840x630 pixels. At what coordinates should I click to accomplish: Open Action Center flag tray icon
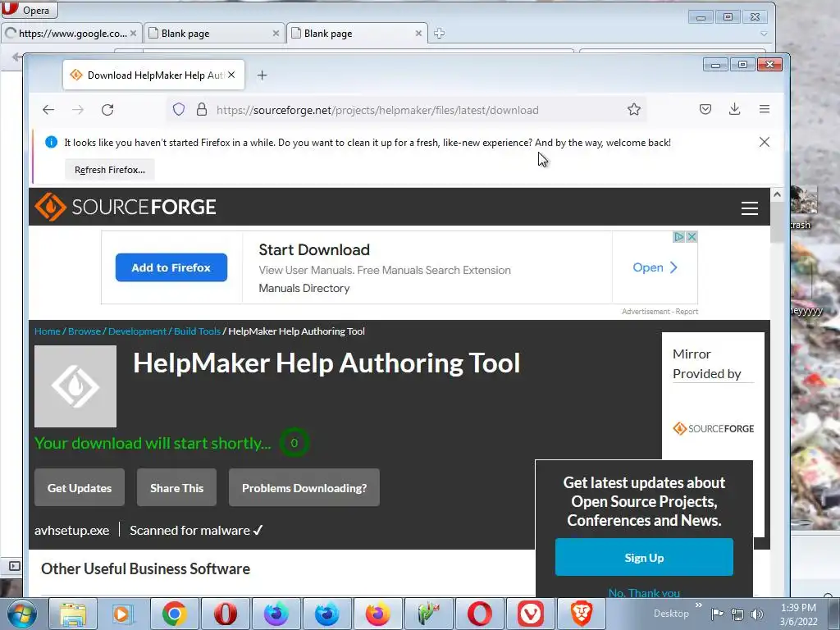(x=717, y=614)
